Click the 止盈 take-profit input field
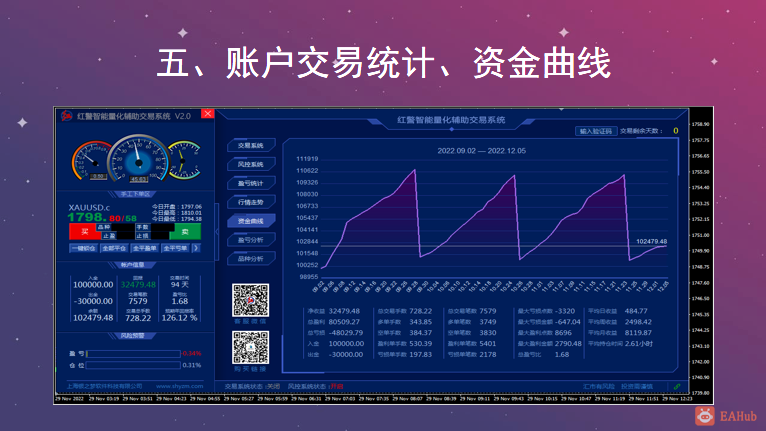This screenshot has width=766, height=431. click(126, 236)
